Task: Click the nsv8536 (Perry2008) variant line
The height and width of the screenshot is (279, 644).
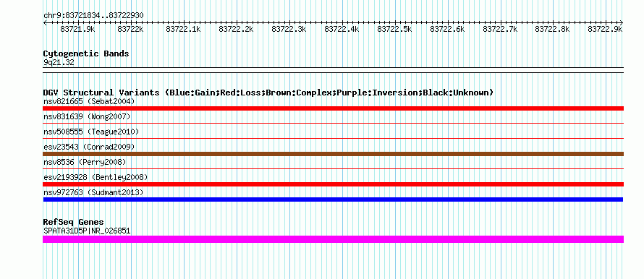Action: [333, 168]
